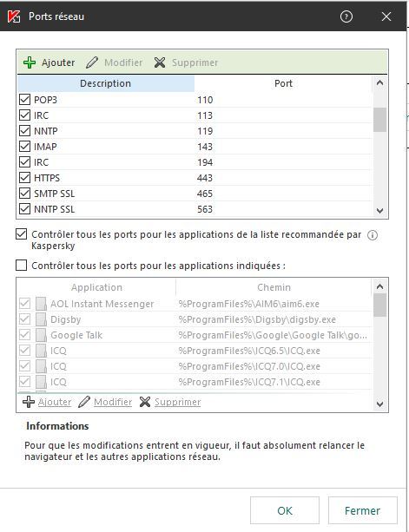Click ports list scroll down arrow
The image size is (409, 532).
pos(379,211)
